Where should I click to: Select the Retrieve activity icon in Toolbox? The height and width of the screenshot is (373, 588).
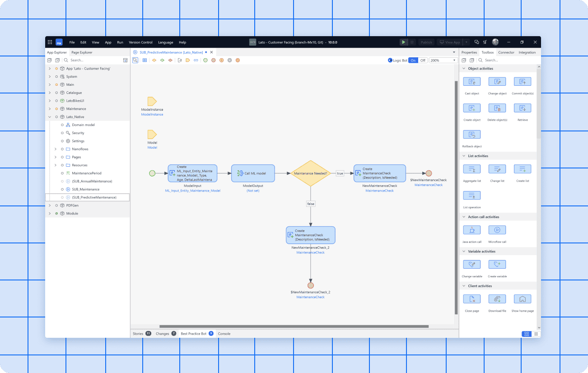pos(522,108)
